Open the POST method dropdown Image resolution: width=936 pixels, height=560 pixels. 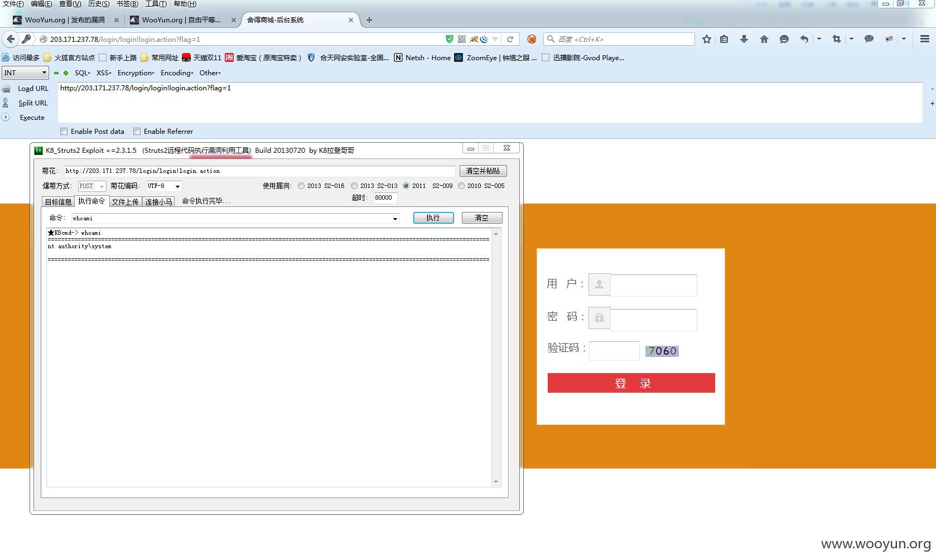click(92, 186)
